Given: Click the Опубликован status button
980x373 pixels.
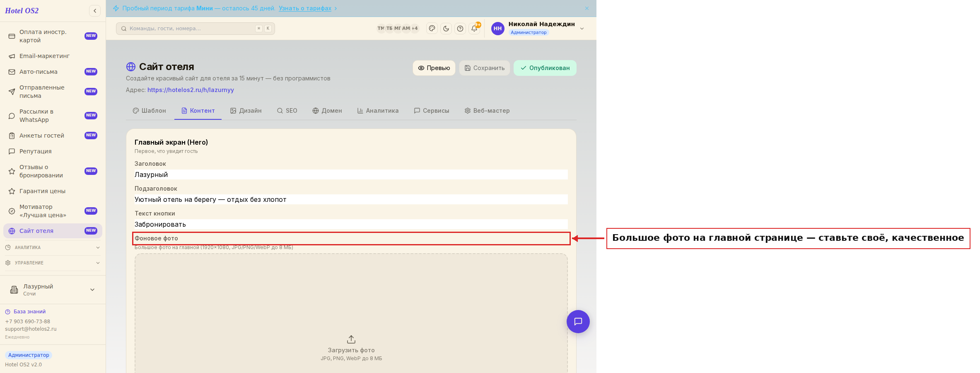Looking at the screenshot, I should click(545, 68).
